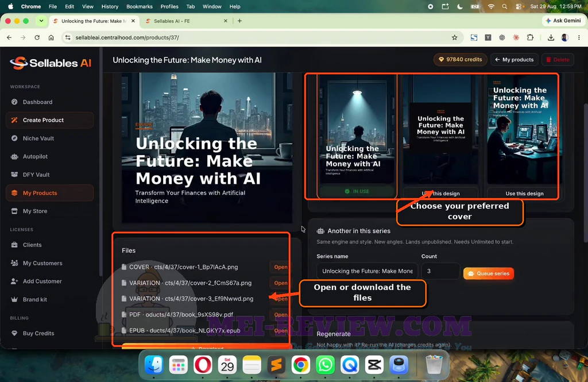
Task: Click the Queue series button
Action: (x=489, y=273)
